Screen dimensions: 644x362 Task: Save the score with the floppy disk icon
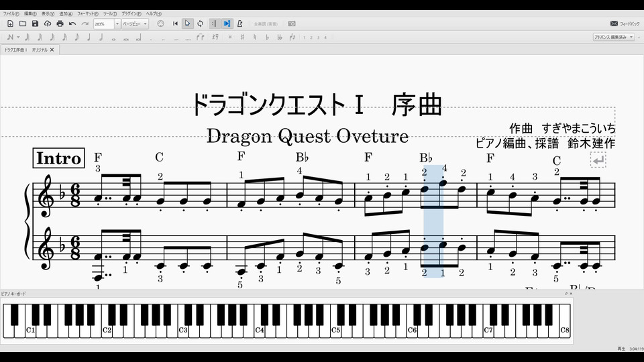click(x=35, y=24)
